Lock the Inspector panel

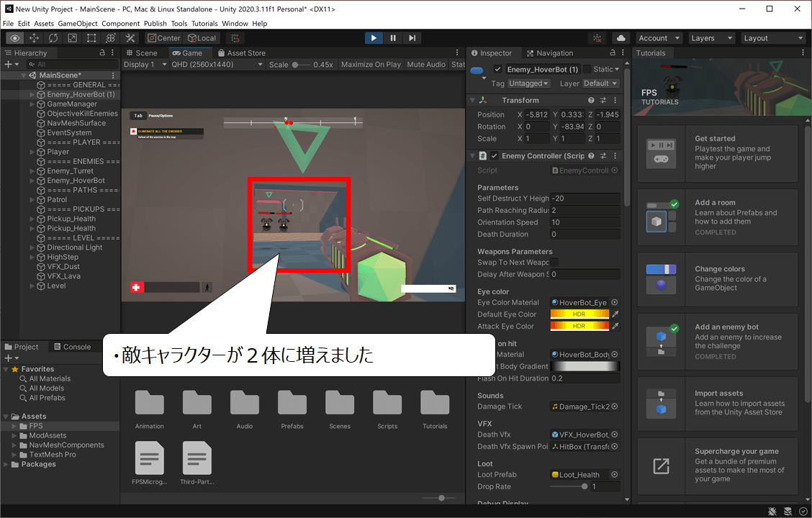coord(613,53)
